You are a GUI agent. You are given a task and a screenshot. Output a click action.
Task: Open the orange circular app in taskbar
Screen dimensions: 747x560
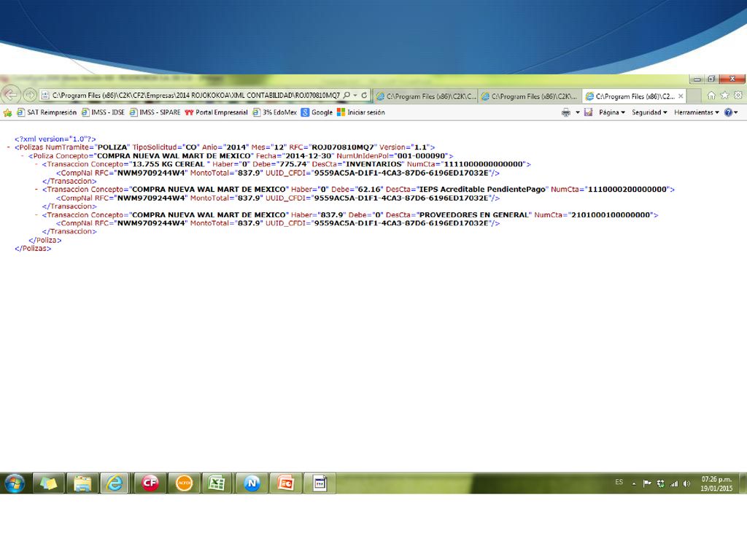[184, 483]
